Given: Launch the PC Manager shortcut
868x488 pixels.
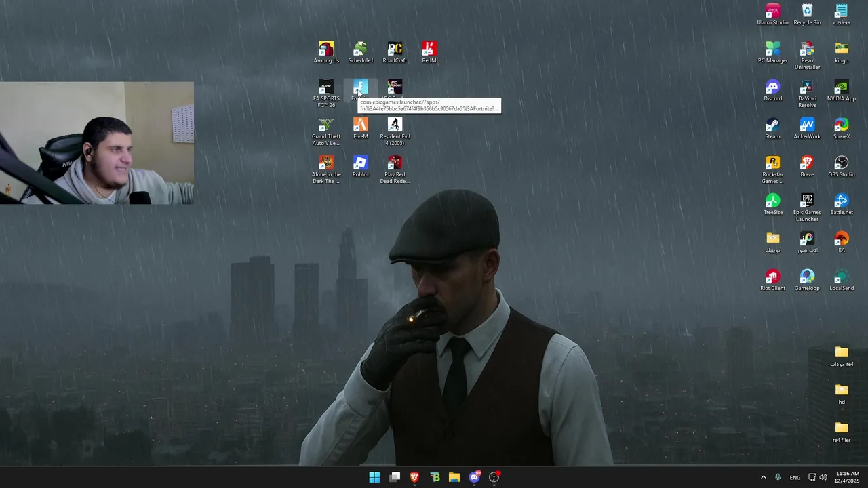Looking at the screenshot, I should [x=772, y=52].
